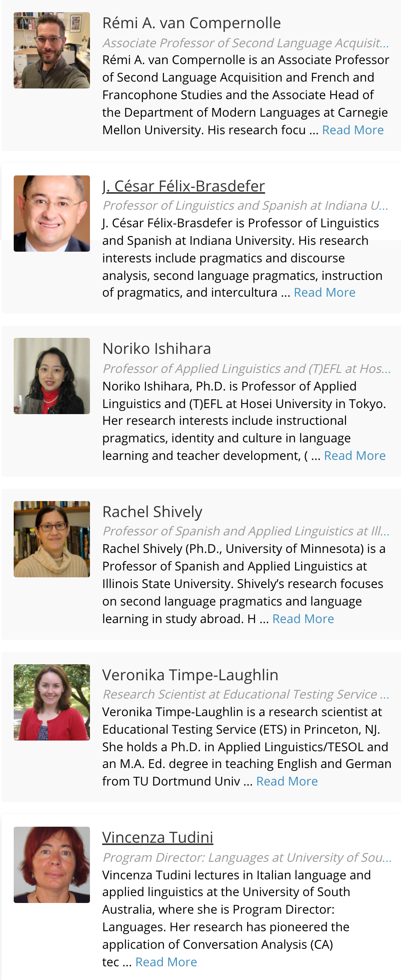This screenshot has height=980, width=401.
Task: Open Rémi A. van Compernolle's profile photo
Action: tap(52, 50)
